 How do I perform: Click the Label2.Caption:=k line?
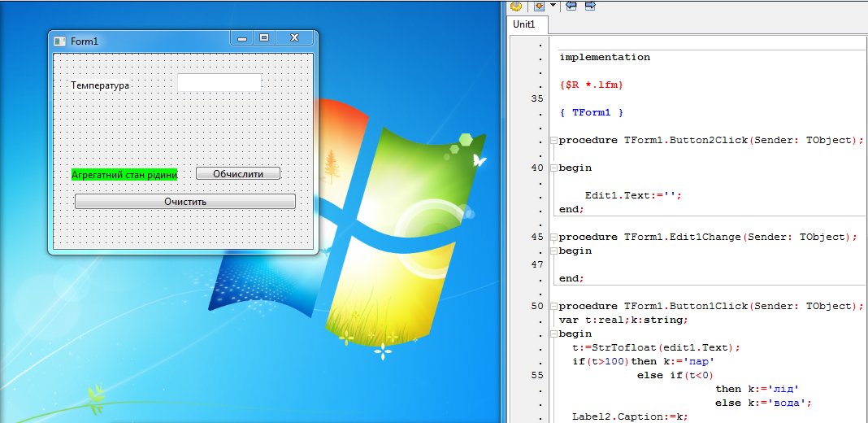click(630, 417)
